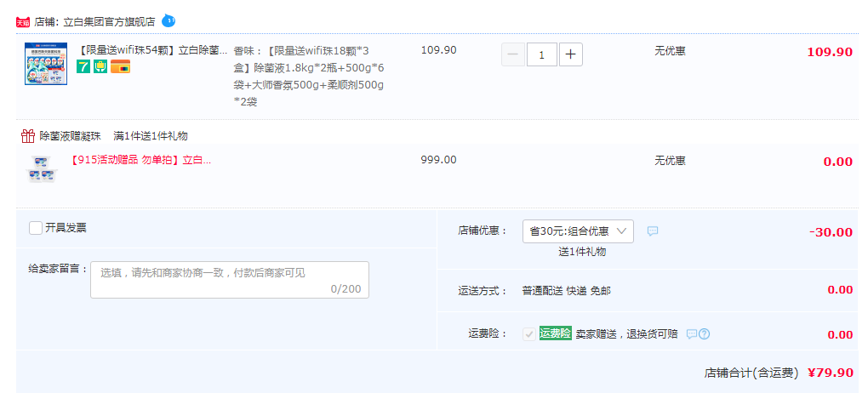Click the 除菌液赠凝珠 promotion text
Viewport: 868px width, 393px height.
(71, 135)
